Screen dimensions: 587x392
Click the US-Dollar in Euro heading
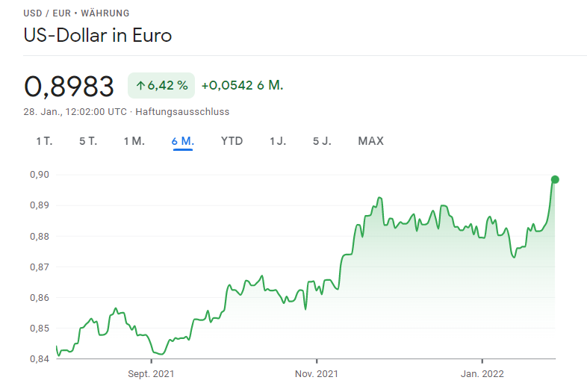[x=98, y=35]
